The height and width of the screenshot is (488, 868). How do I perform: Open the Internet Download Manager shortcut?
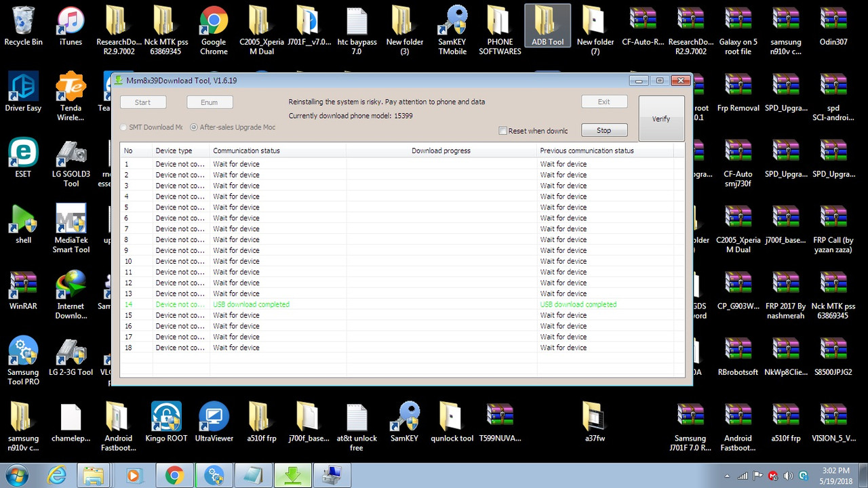tap(71, 294)
